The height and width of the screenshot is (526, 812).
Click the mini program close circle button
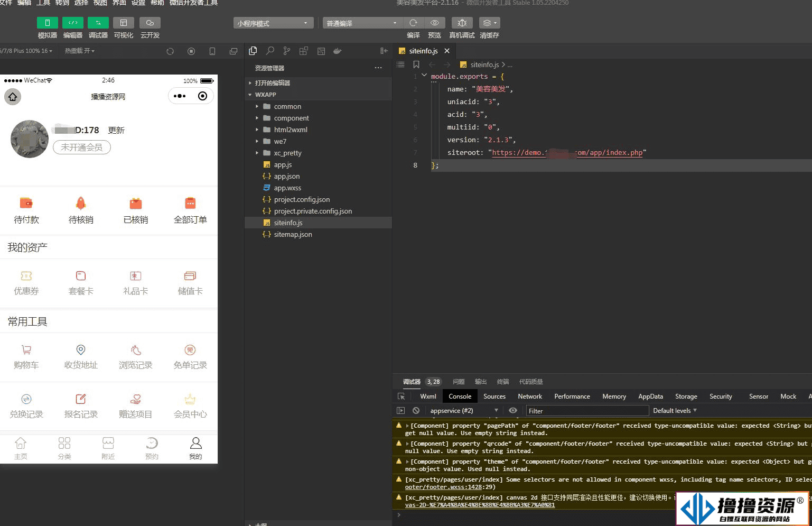pos(202,96)
